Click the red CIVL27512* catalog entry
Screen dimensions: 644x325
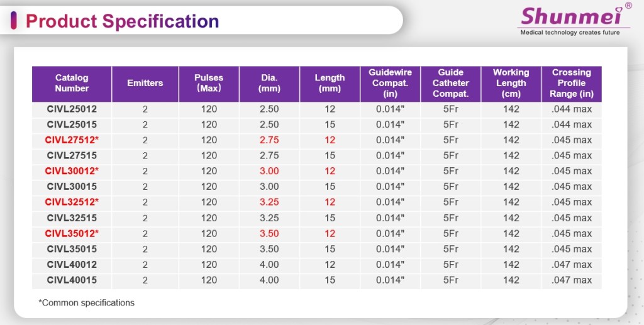[x=72, y=140]
